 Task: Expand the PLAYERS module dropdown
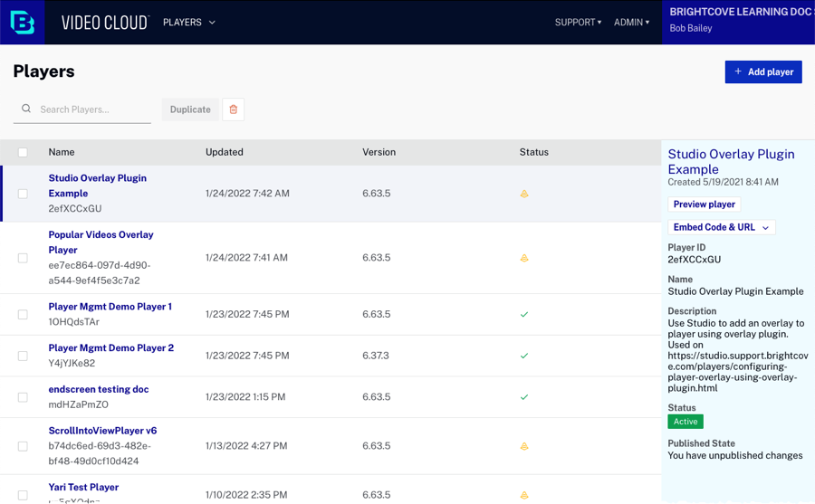point(189,22)
